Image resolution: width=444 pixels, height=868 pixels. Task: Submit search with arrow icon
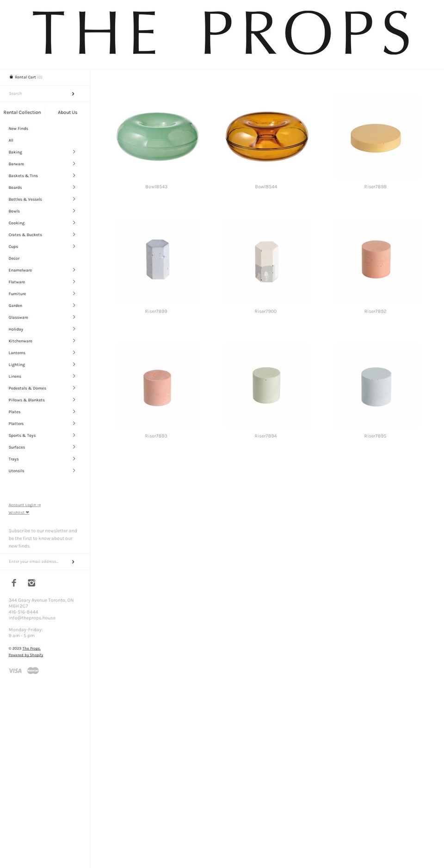[73, 94]
